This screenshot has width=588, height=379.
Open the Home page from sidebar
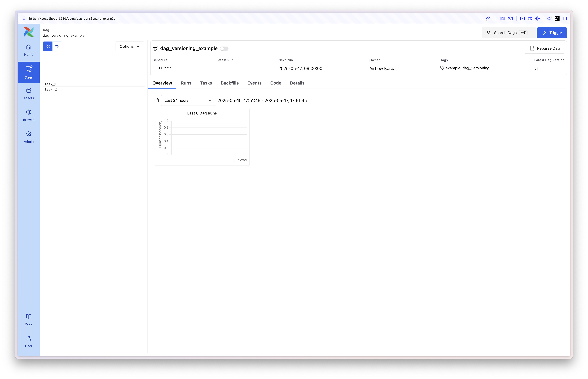click(28, 50)
